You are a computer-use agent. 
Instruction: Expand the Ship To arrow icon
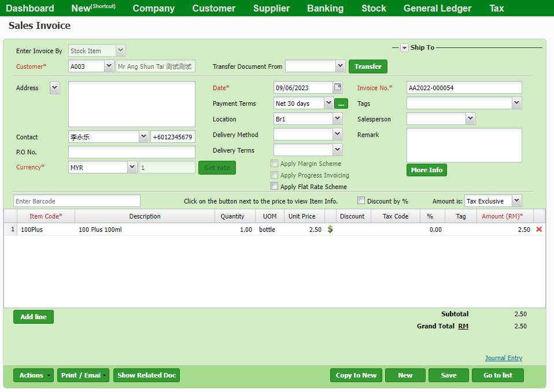(404, 47)
